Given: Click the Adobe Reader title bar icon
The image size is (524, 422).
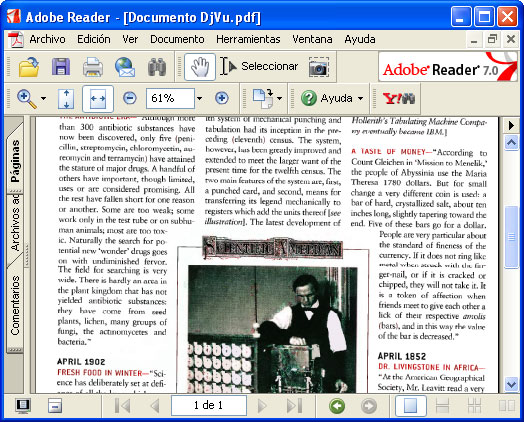Looking at the screenshot, I should (x=14, y=16).
